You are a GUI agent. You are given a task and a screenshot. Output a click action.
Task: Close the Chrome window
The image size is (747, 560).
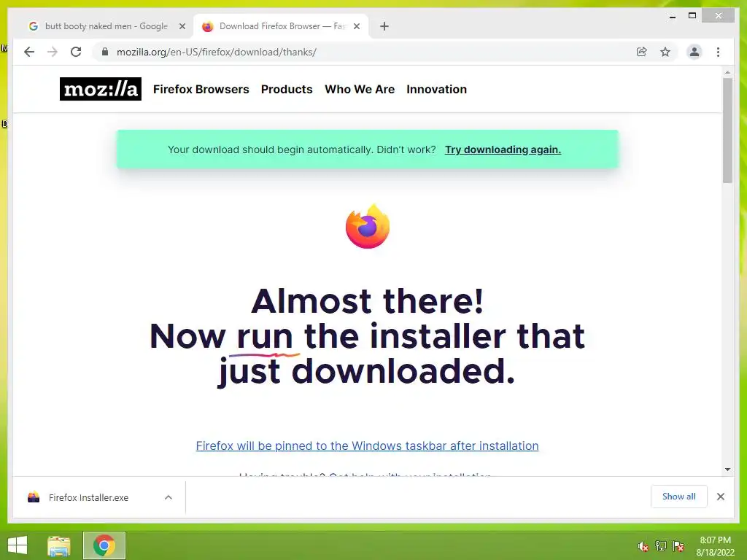pos(719,16)
